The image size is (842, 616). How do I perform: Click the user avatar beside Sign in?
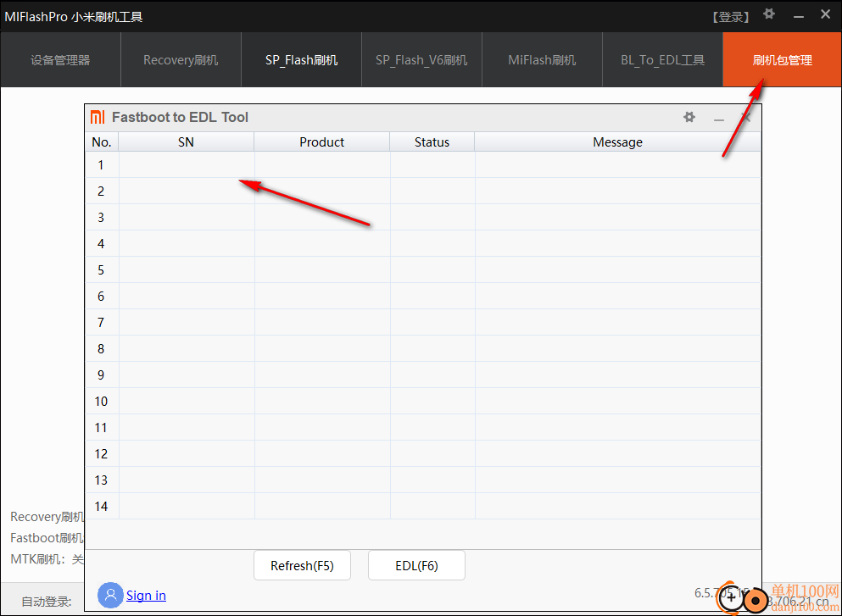point(110,595)
